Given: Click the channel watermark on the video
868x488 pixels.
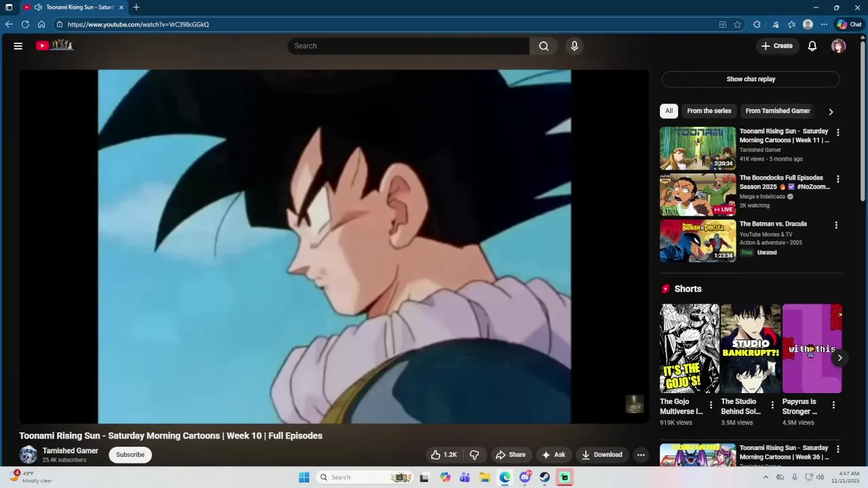Looking at the screenshot, I should (x=634, y=405).
